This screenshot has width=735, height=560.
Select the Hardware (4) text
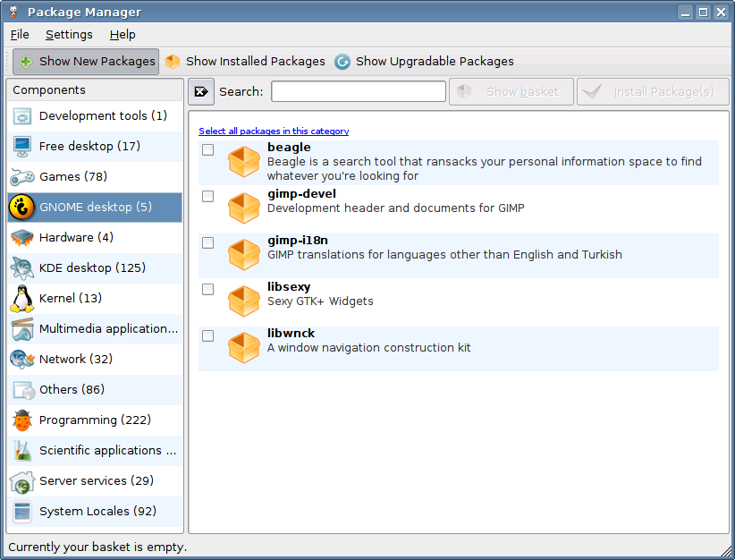[76, 237]
